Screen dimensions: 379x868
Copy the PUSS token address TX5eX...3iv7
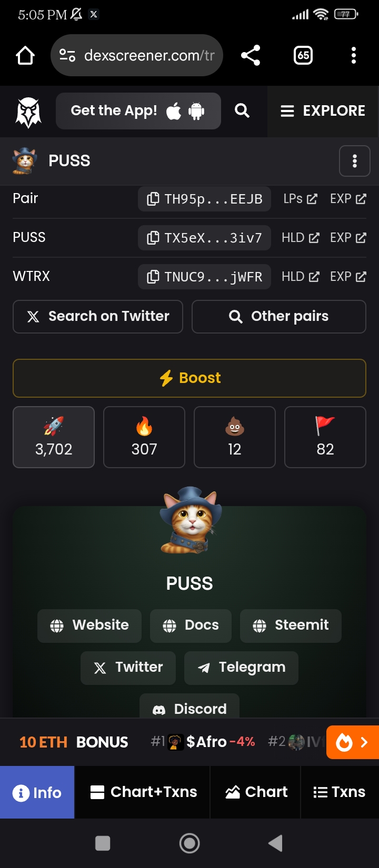204,238
